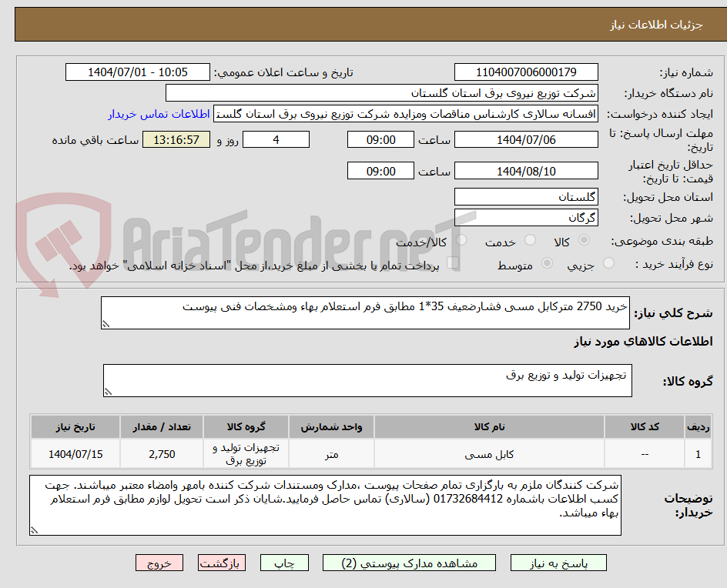Click the resize grip on گروه کالا text box
This screenshot has height=588, width=727.
[x=109, y=389]
